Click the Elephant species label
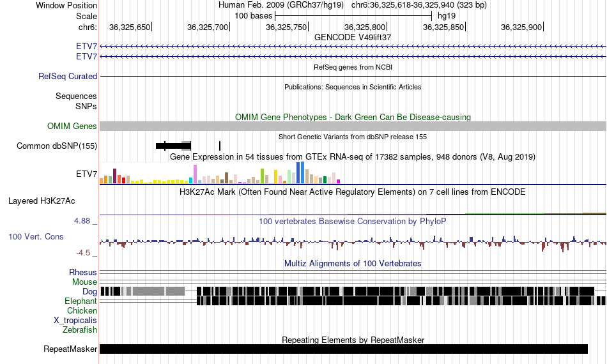Screen dimensions: 607x364 81,301
